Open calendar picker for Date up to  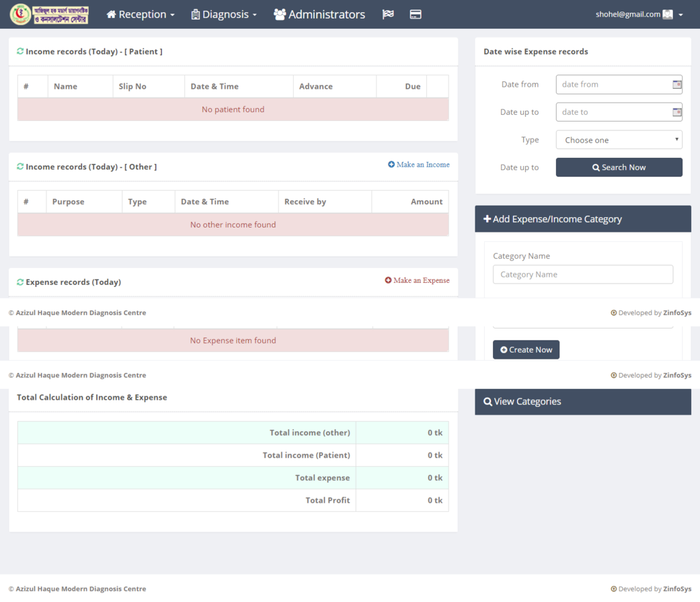(677, 112)
